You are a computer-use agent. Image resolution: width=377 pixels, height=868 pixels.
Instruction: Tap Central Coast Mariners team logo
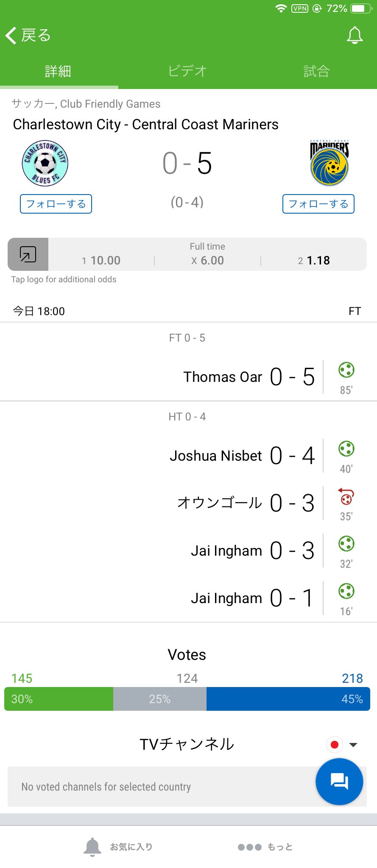[x=330, y=163]
